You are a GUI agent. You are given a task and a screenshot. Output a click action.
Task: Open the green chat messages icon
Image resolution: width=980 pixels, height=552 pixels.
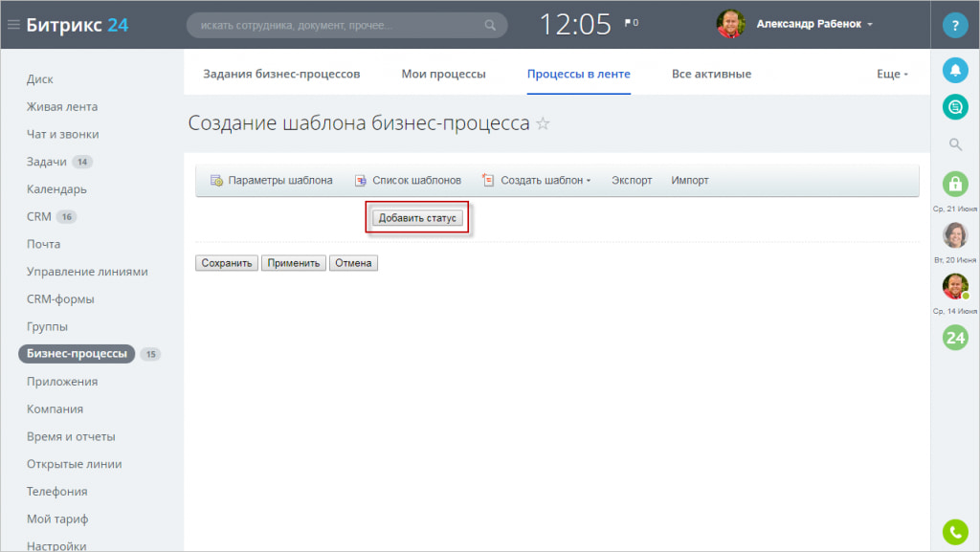tap(955, 107)
